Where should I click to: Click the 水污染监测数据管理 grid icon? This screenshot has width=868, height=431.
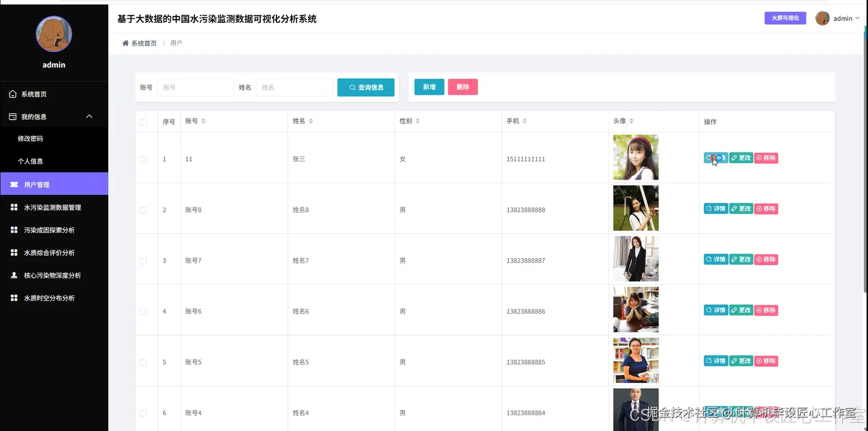[x=14, y=207]
